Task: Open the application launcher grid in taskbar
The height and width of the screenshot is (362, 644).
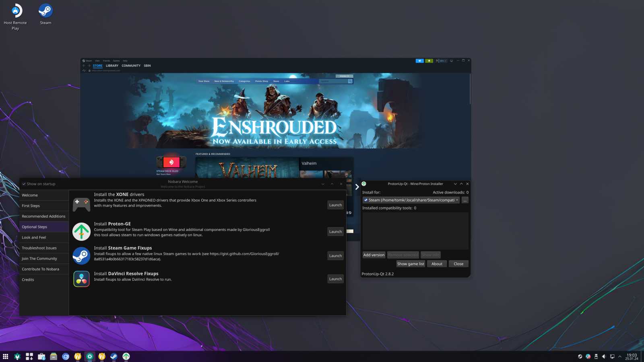Action: (6, 356)
